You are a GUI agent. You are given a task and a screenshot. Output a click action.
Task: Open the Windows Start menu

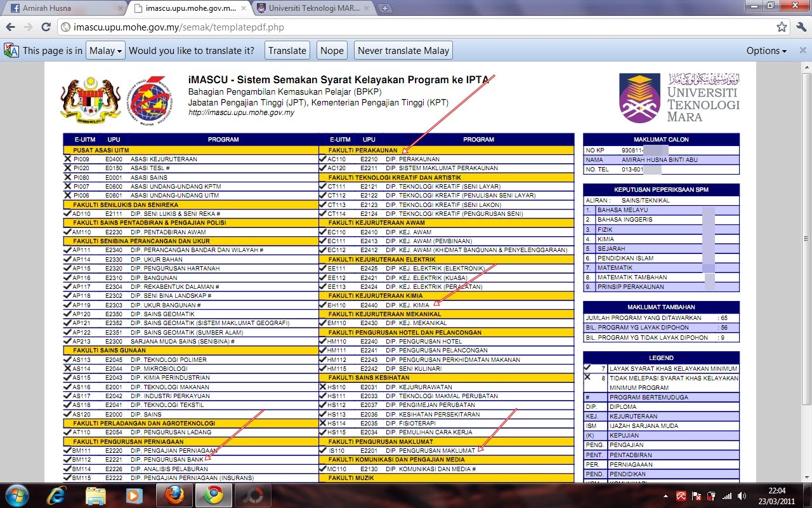pos(15,495)
